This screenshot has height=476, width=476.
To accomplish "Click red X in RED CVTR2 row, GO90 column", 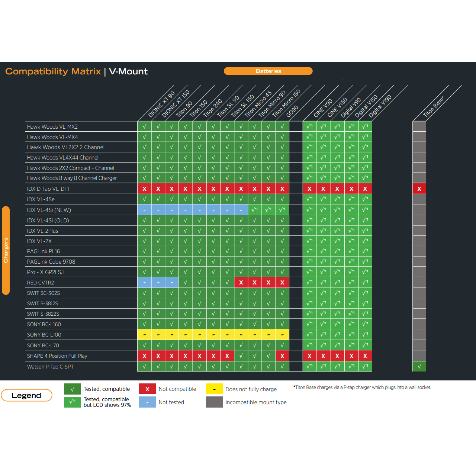I will [282, 283].
